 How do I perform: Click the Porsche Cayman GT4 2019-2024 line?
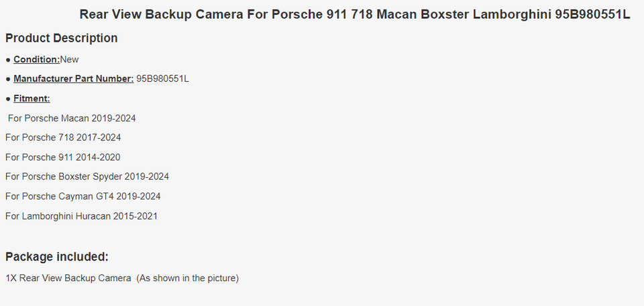tap(83, 196)
